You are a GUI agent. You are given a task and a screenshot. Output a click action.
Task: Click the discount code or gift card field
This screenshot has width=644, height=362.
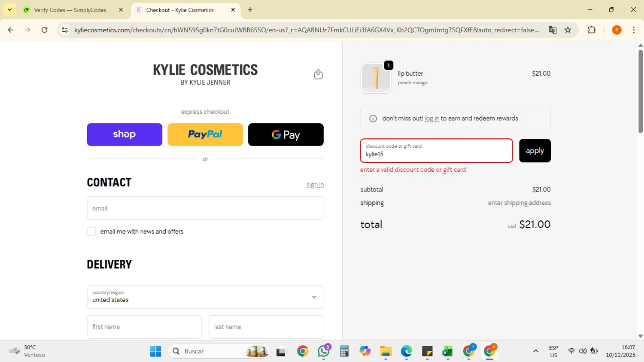[436, 151]
